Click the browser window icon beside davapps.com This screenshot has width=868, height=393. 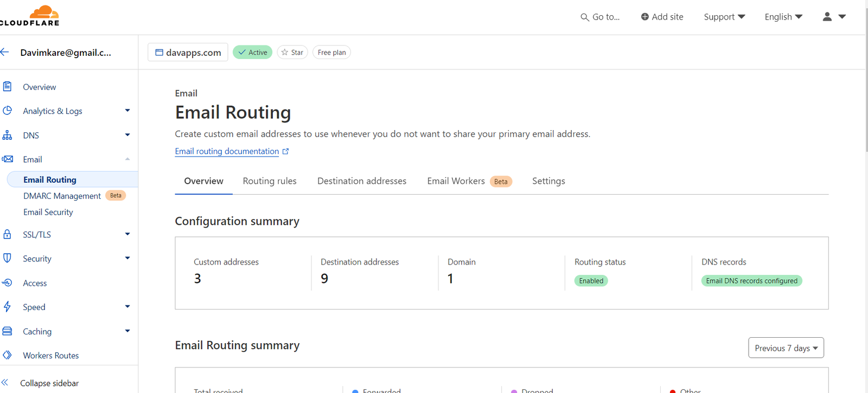159,53
